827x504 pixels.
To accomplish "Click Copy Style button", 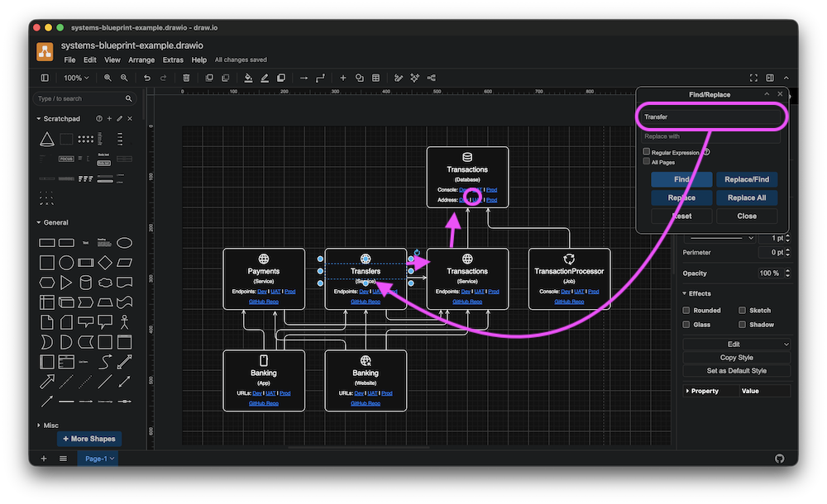I will tap(736, 358).
